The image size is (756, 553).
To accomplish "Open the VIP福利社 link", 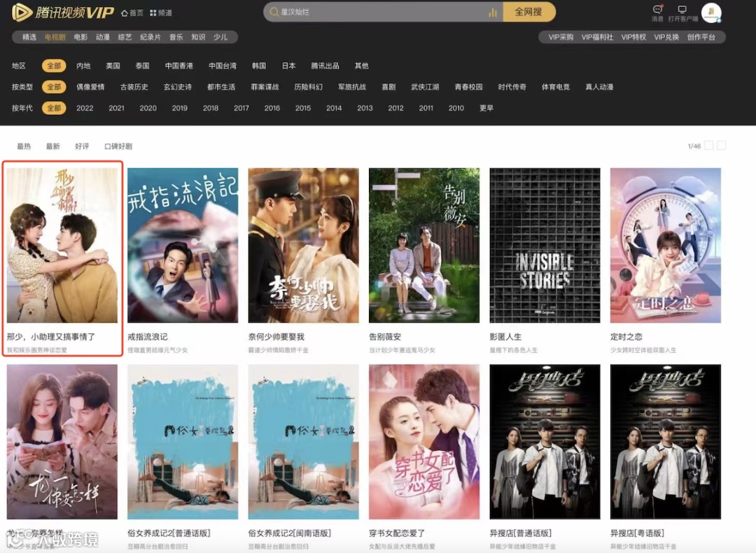I will [597, 37].
